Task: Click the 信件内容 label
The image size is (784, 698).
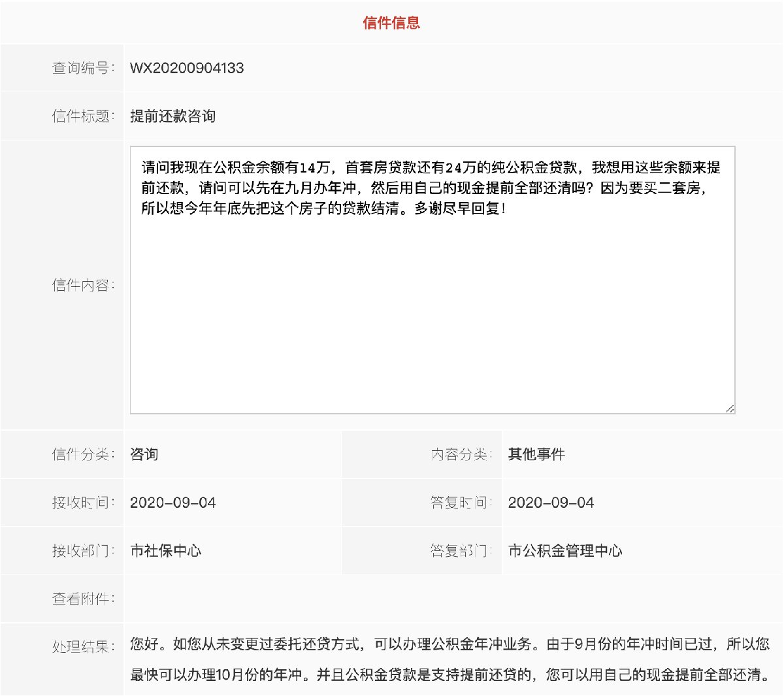Action: tap(83, 285)
